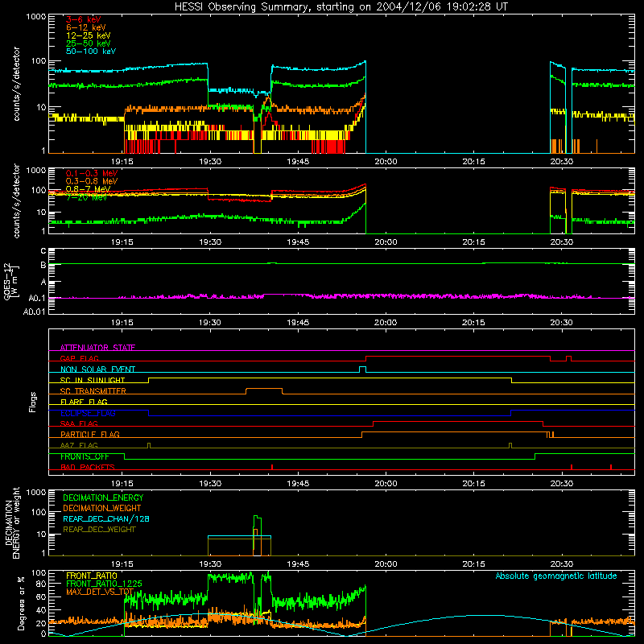Click the SC_TRANSMITTER flag label

point(93,390)
